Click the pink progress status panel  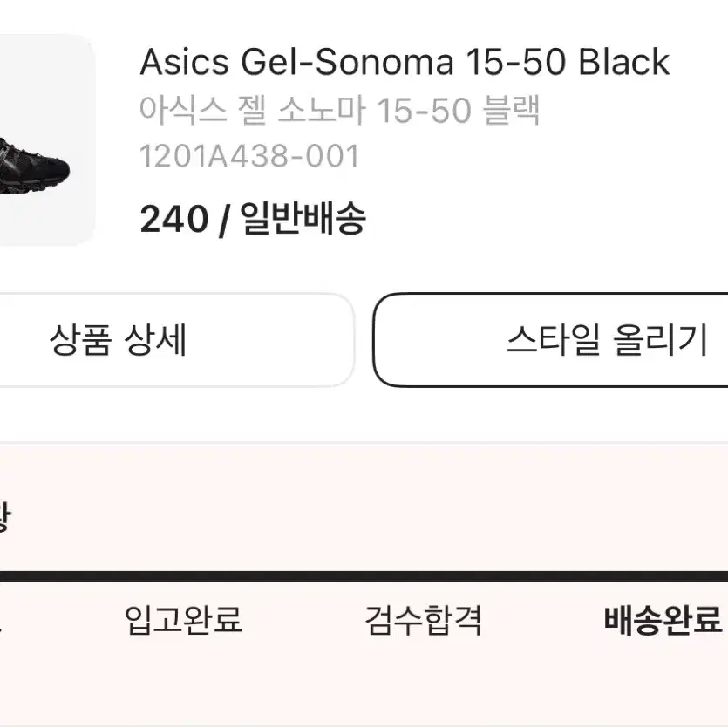(364, 585)
